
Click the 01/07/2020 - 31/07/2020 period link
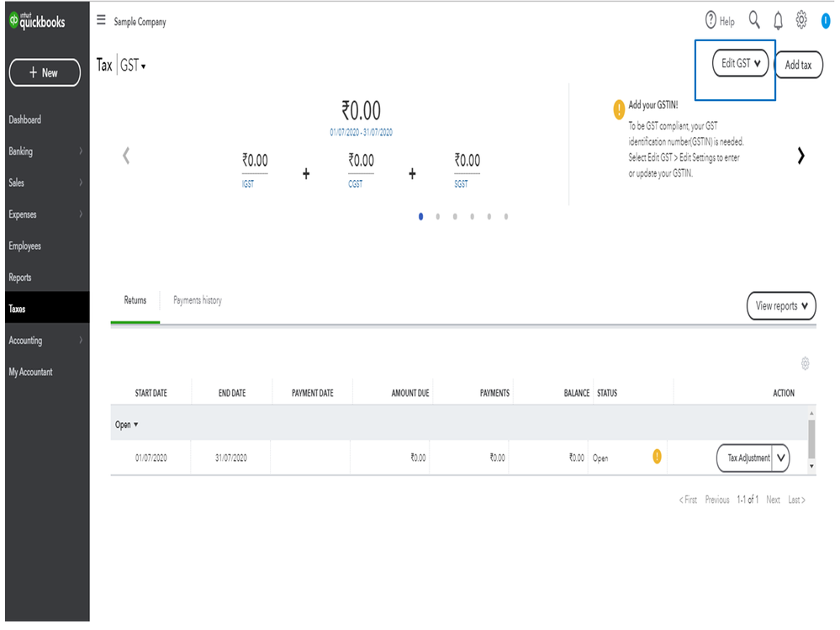click(x=361, y=132)
